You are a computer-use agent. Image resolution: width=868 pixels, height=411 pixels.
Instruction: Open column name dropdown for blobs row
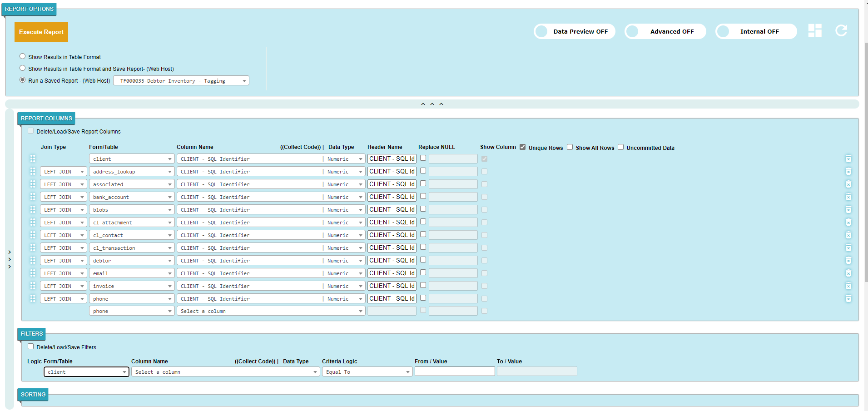(x=271, y=210)
